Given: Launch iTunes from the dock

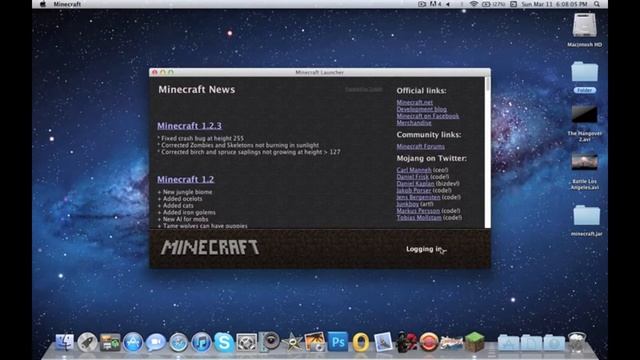Looking at the screenshot, I should [201, 342].
